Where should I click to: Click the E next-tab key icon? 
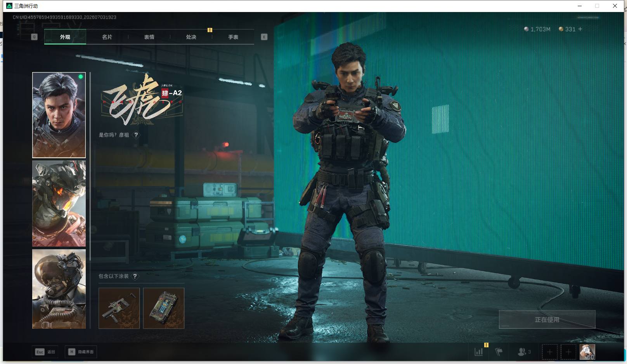click(264, 37)
